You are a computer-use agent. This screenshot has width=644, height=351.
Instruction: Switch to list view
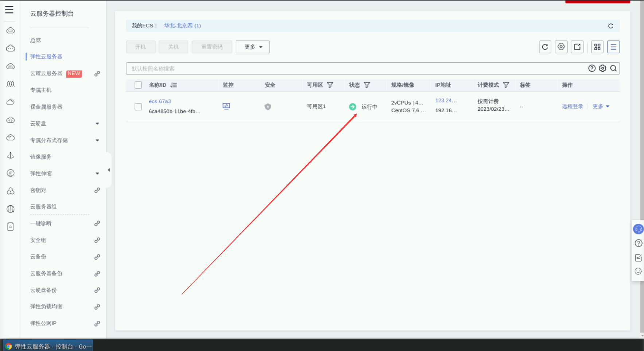613,47
